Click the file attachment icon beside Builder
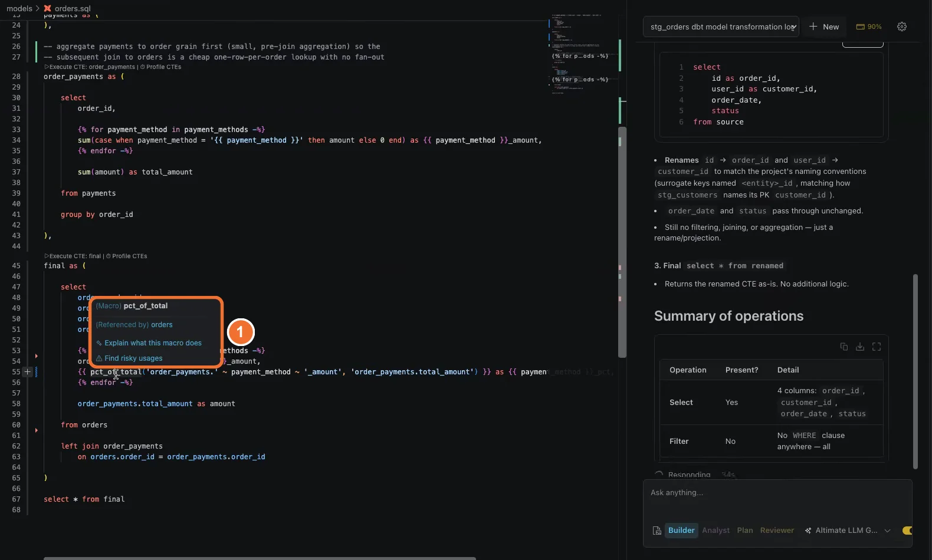Image resolution: width=932 pixels, height=560 pixels. pos(657,531)
